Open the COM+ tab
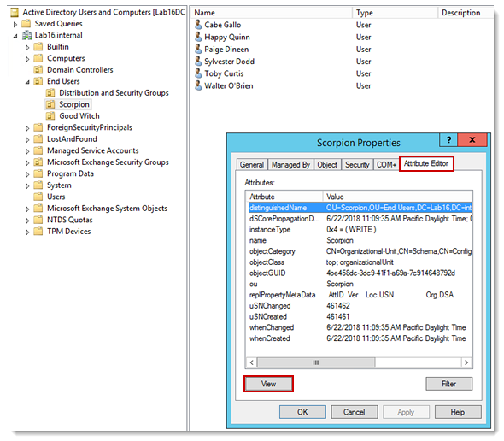Image resolution: width=504 pixels, height=441 pixels. [x=386, y=165]
